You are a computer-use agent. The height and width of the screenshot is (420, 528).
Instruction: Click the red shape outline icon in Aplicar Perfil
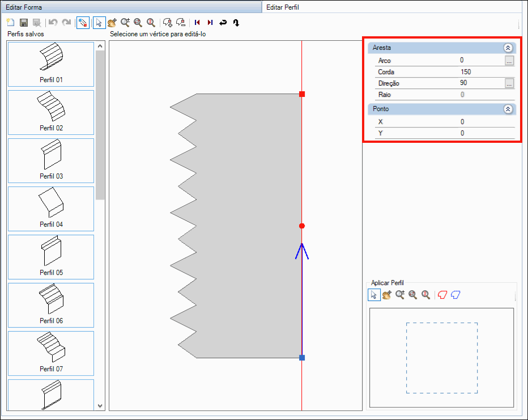(442, 295)
